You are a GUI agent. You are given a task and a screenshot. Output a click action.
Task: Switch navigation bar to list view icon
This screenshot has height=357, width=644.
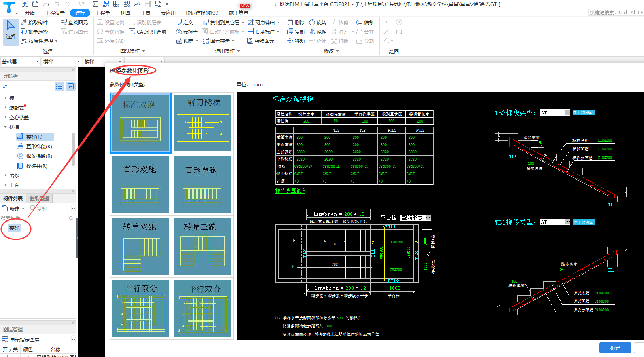coord(59,86)
